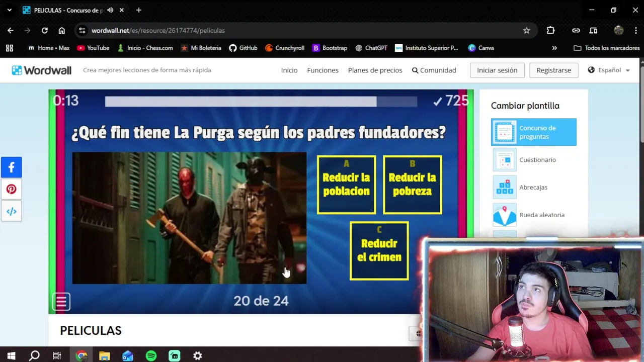Viewport: 644px width, 362px height.
Task: Open the Home • Max bookmark
Action: click(x=49, y=48)
